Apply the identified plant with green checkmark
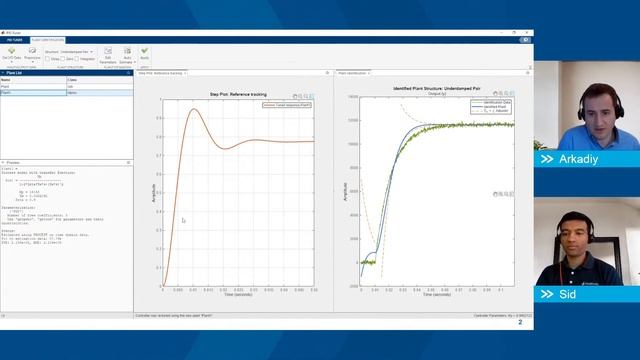This screenshot has width=640, height=360. (144, 53)
